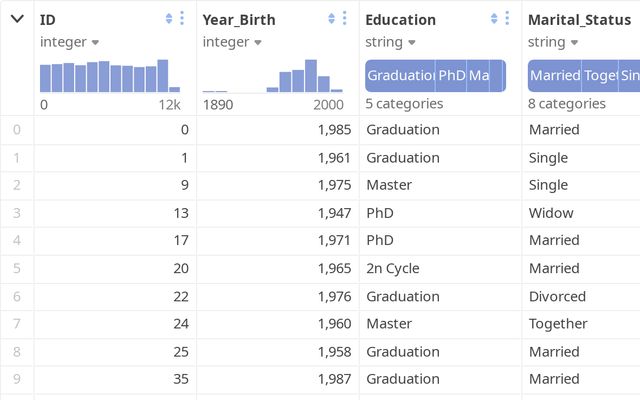The height and width of the screenshot is (400, 640).
Task: Click the Widow marital status cell
Action: [551, 213]
